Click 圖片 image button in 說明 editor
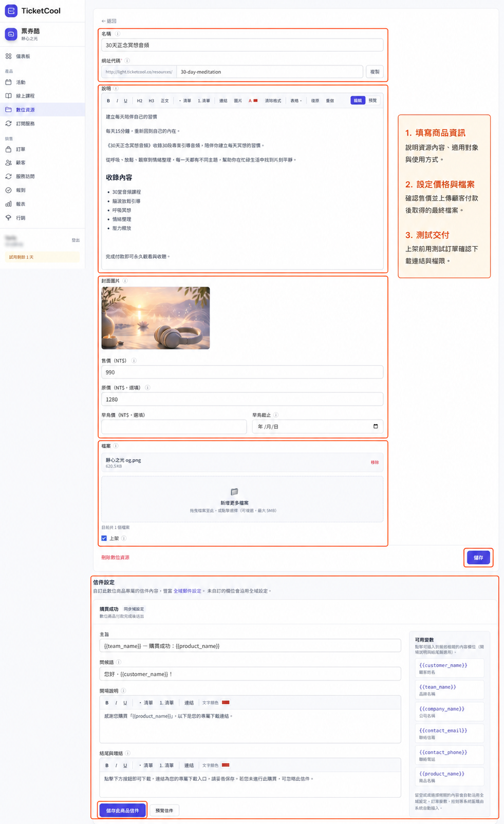This screenshot has height=824, width=504. click(x=238, y=101)
